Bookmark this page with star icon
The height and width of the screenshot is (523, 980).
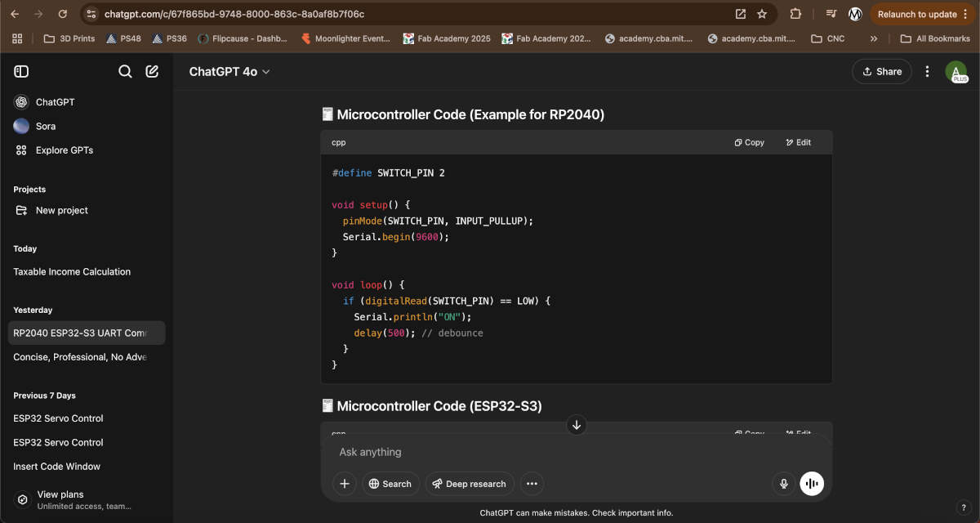point(762,14)
